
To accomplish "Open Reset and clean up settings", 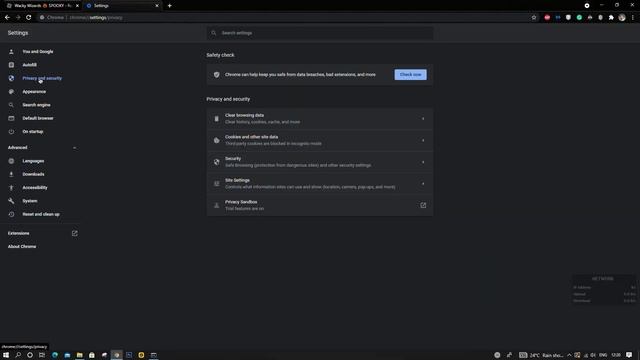I will 41,214.
